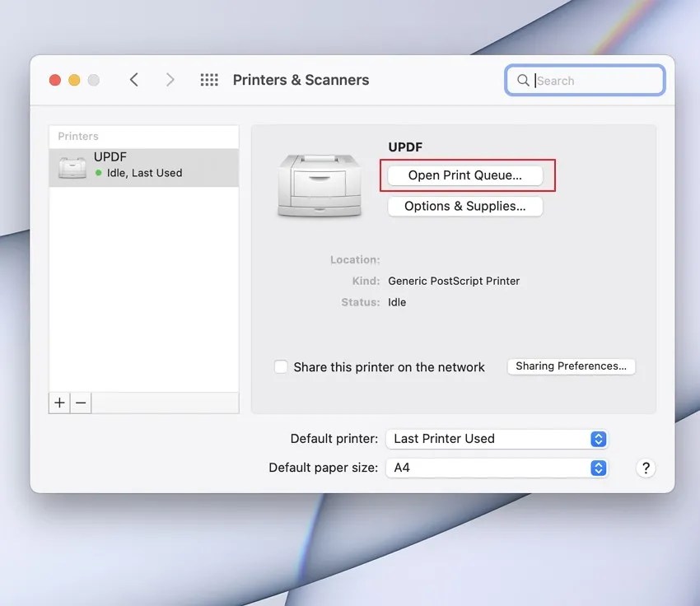Open Sharing Preferences
700x606 pixels.
[571, 366]
